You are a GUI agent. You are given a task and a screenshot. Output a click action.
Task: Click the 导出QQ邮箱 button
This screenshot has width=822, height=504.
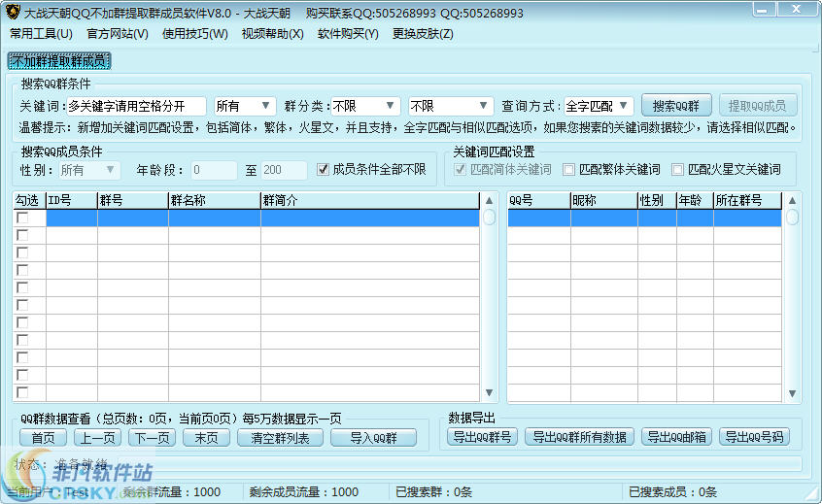675,437
